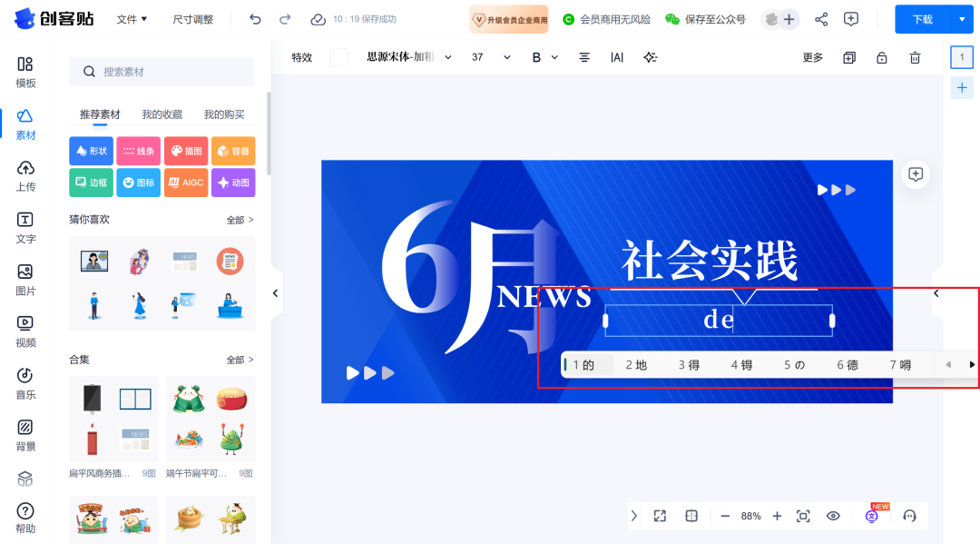This screenshot has height=544, width=980.
Task: Open the font family dropdown
Action: tap(408, 57)
